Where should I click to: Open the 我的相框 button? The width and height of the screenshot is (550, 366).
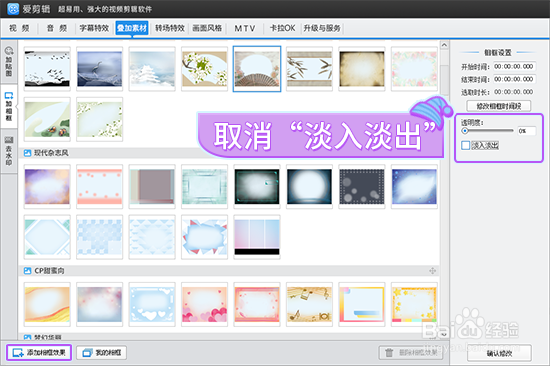coord(101,353)
